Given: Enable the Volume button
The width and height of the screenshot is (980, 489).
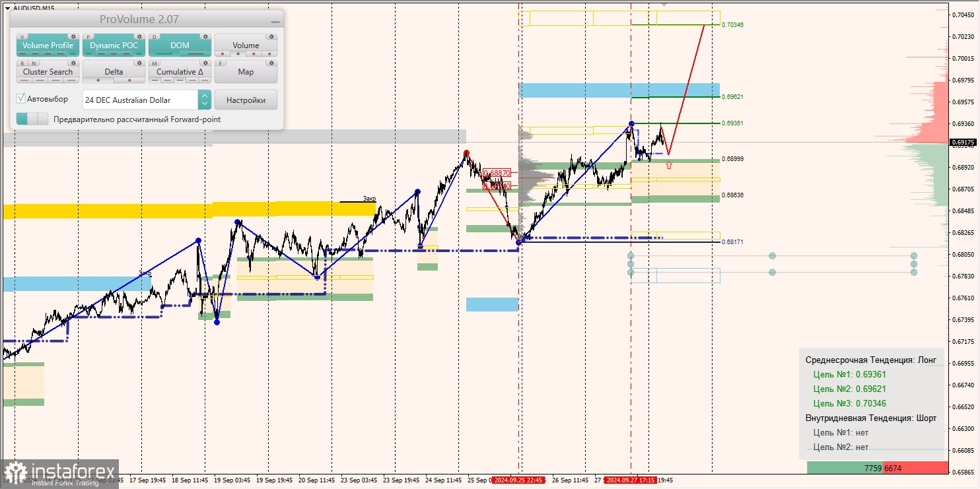Looking at the screenshot, I should coord(246,46).
